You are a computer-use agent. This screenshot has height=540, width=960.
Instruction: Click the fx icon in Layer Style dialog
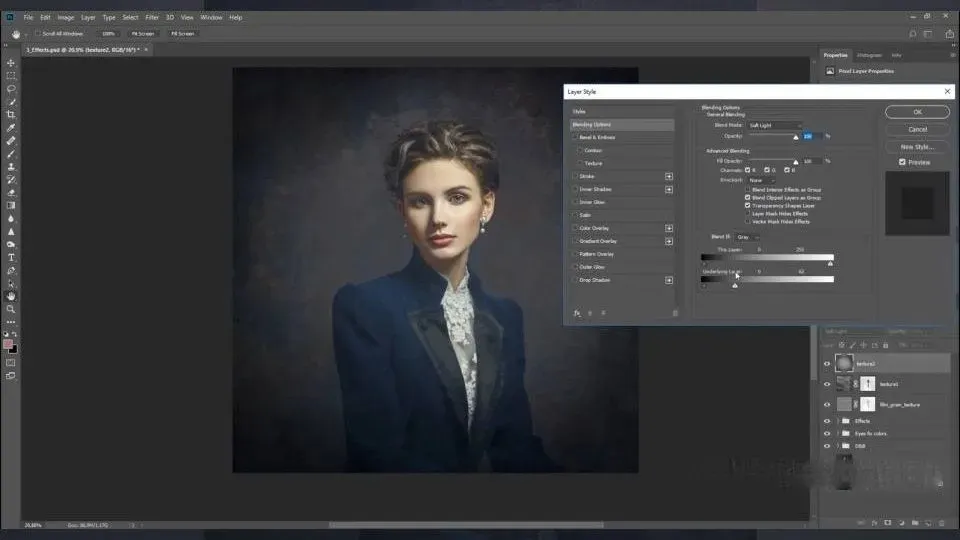577,313
